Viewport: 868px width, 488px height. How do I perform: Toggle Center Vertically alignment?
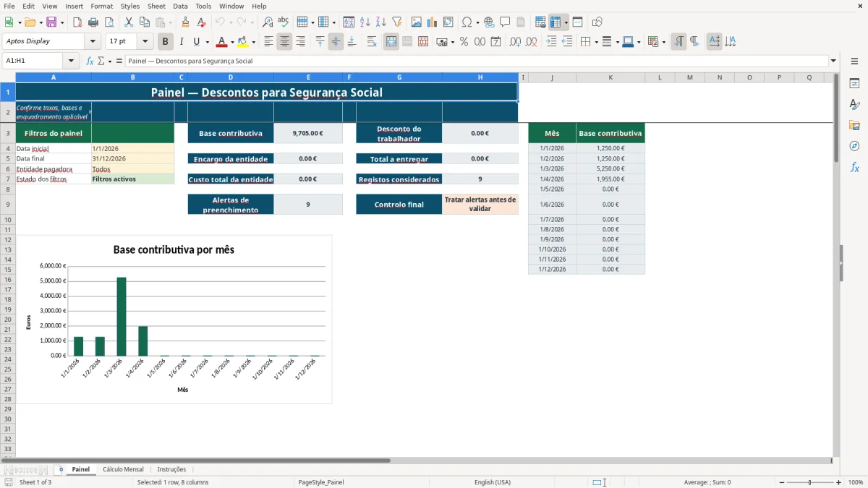[336, 42]
